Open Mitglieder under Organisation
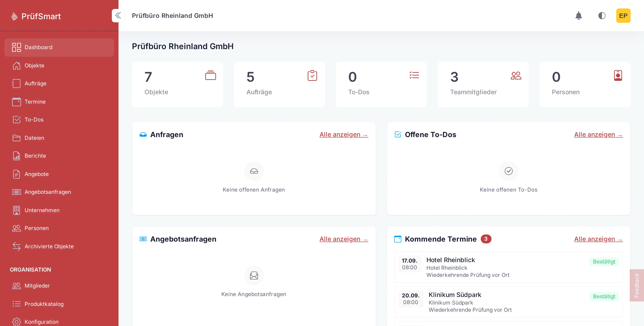The width and height of the screenshot is (644, 326). point(59,286)
